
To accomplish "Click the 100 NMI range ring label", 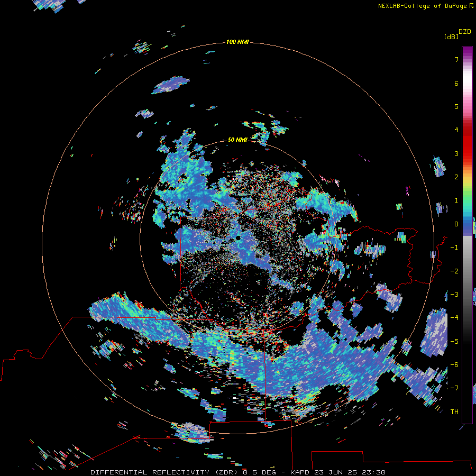I will click(237, 42).
